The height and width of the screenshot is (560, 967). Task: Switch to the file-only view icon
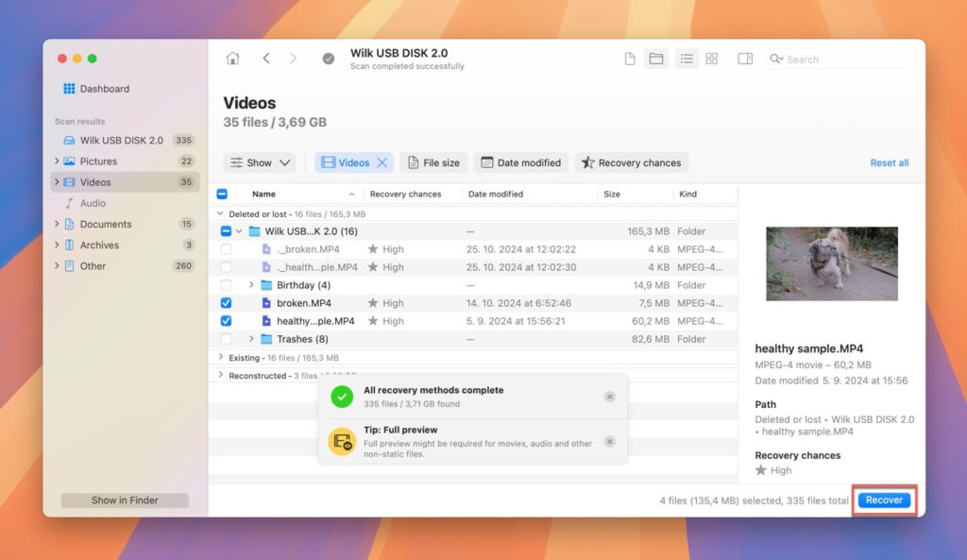pos(630,59)
